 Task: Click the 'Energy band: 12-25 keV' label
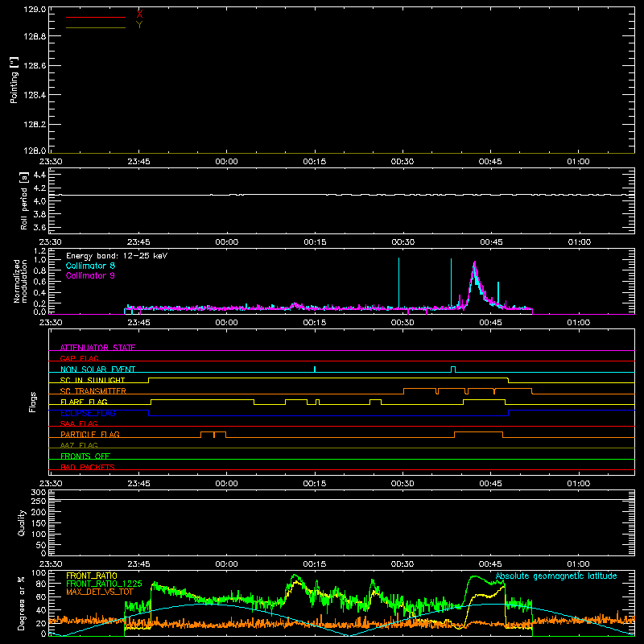(117, 256)
